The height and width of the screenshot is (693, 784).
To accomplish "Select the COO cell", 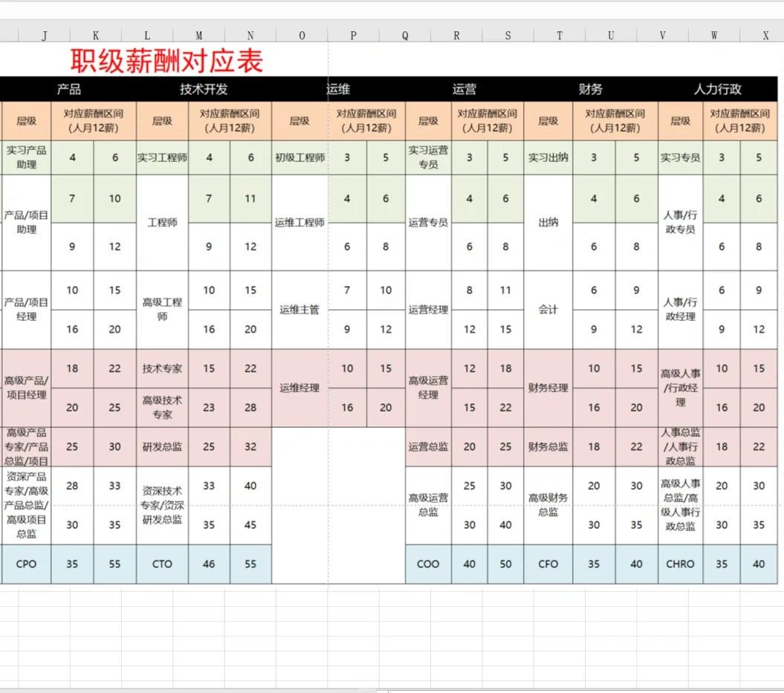I will [427, 564].
